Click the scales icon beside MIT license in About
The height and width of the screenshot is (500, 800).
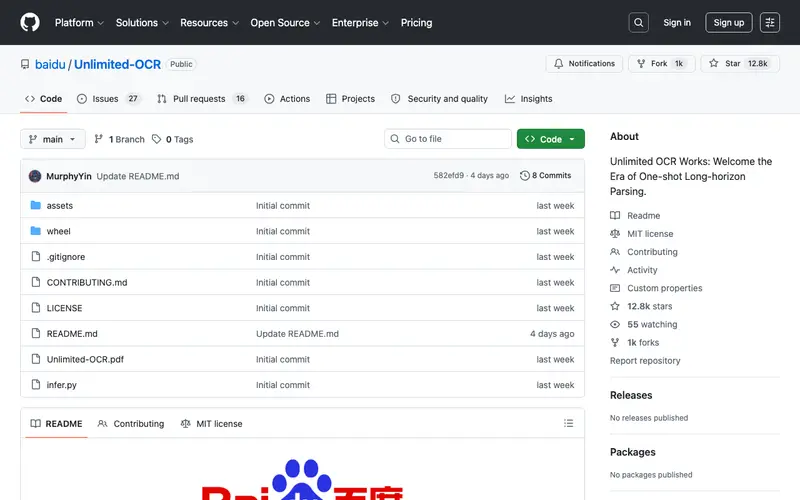coord(615,234)
